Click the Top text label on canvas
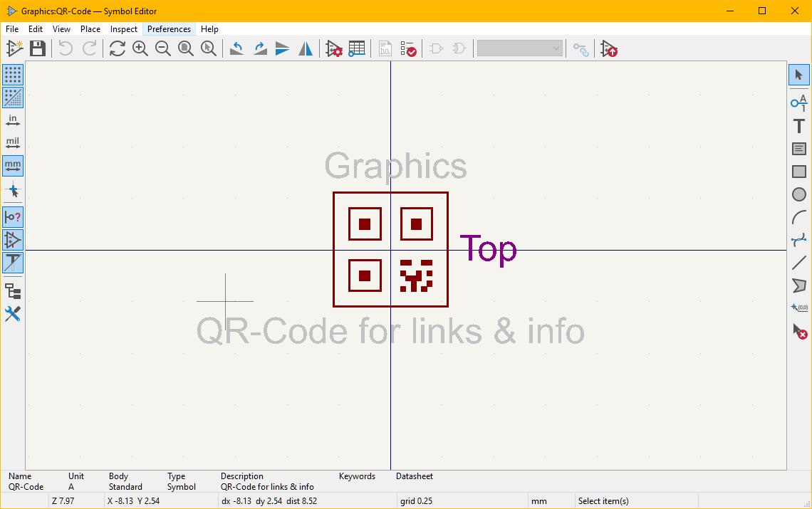Viewport: 812px width, 509px height. [x=488, y=249]
